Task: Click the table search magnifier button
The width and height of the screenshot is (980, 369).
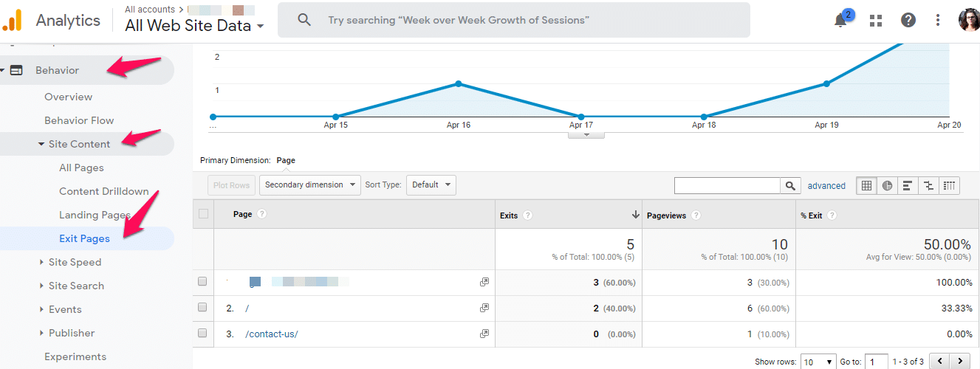Action: click(x=790, y=186)
